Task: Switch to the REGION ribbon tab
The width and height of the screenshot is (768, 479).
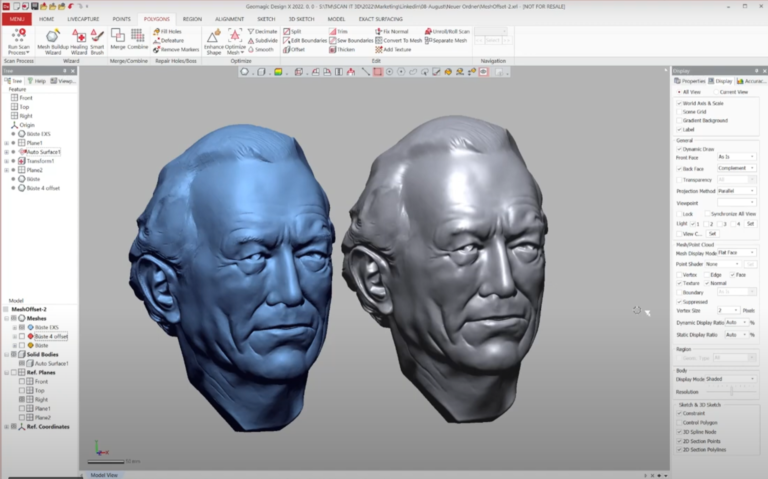Action: point(192,19)
